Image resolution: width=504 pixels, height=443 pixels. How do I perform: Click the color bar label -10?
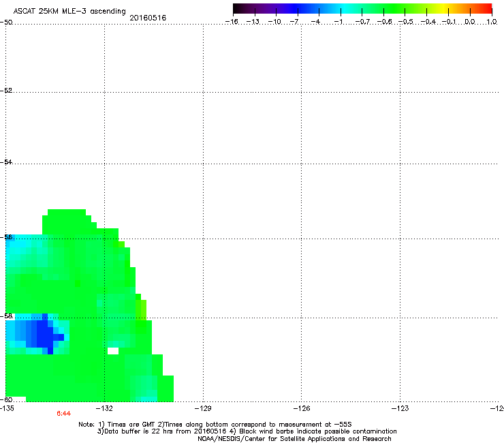pyautogui.click(x=274, y=22)
